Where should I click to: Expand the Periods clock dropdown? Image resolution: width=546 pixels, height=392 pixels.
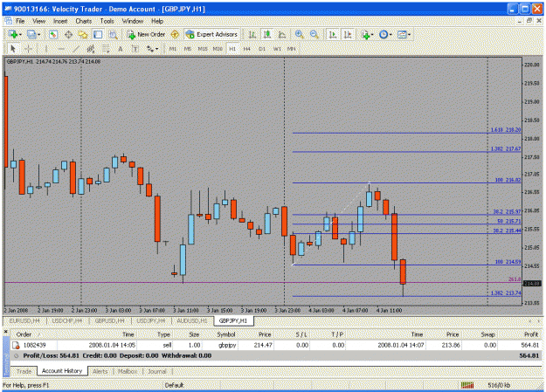click(390, 35)
